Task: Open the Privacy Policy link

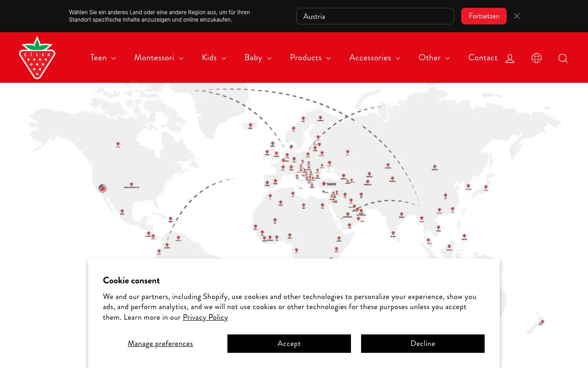Action: point(205,317)
